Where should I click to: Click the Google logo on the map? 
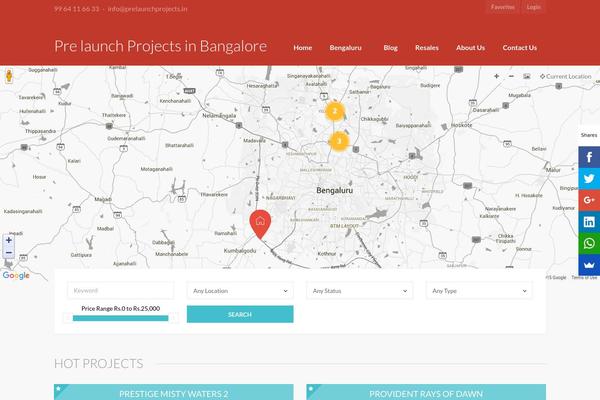16,275
